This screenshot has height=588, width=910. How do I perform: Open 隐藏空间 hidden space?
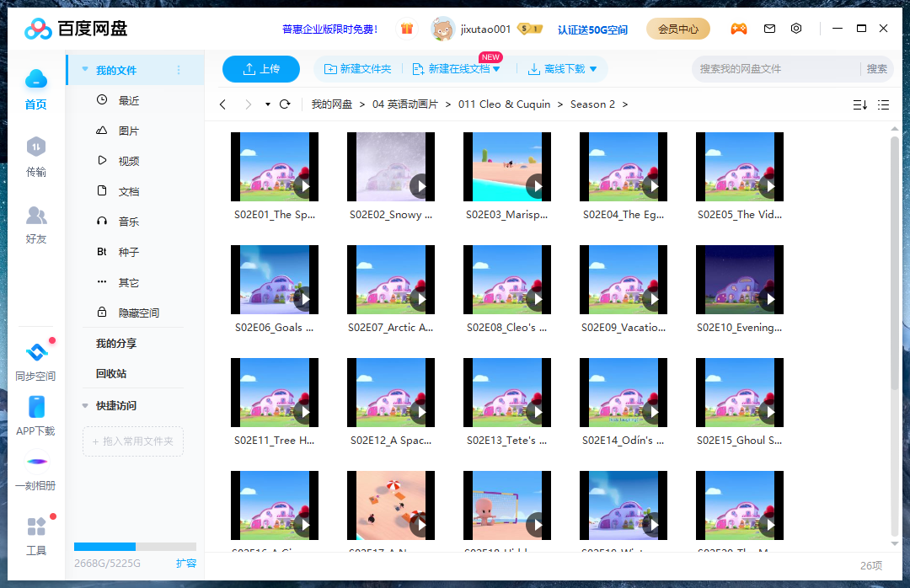pos(139,313)
